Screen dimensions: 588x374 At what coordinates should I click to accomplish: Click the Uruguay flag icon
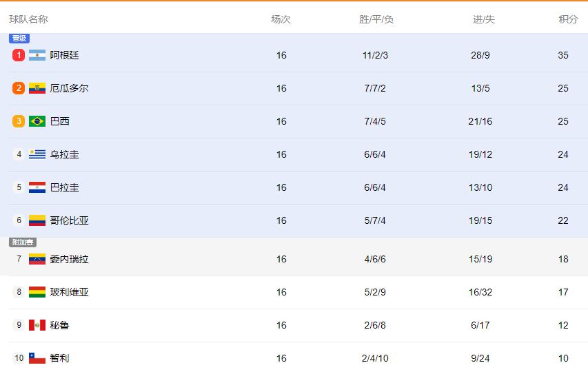click(x=37, y=154)
